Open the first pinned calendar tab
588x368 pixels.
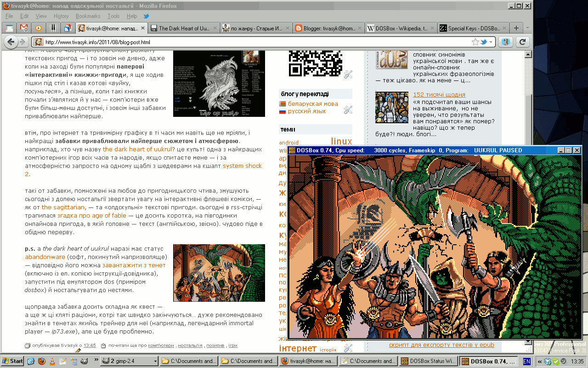click(10, 28)
